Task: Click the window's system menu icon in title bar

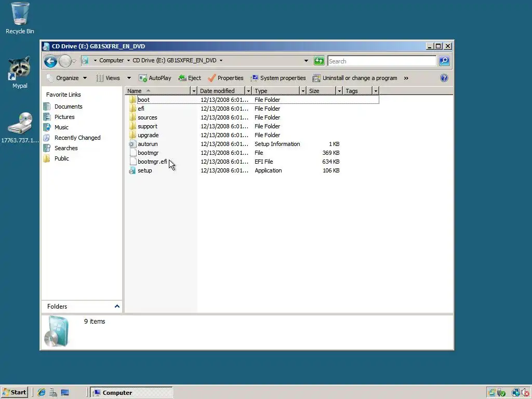Action: (46, 46)
